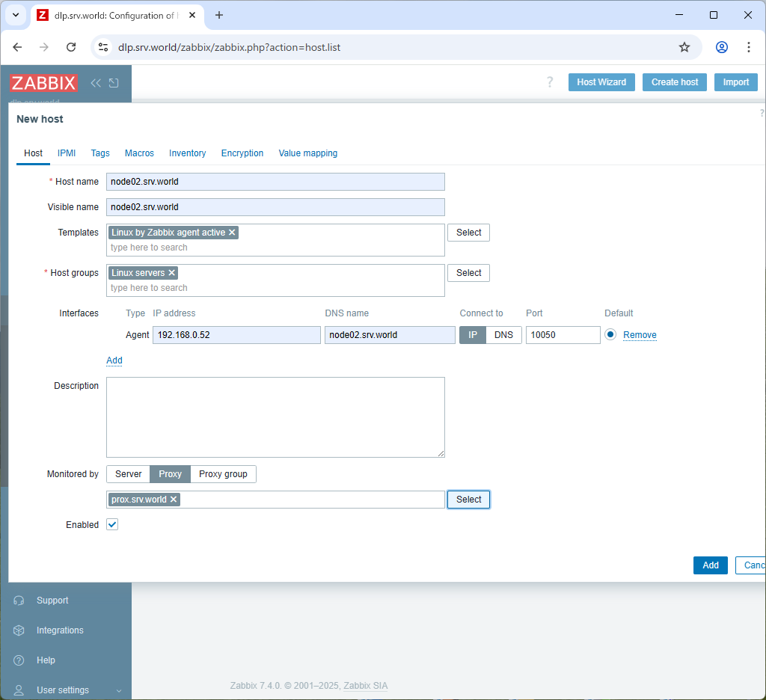Open Integrations from the sidebar
The height and width of the screenshot is (700, 766).
(x=59, y=630)
